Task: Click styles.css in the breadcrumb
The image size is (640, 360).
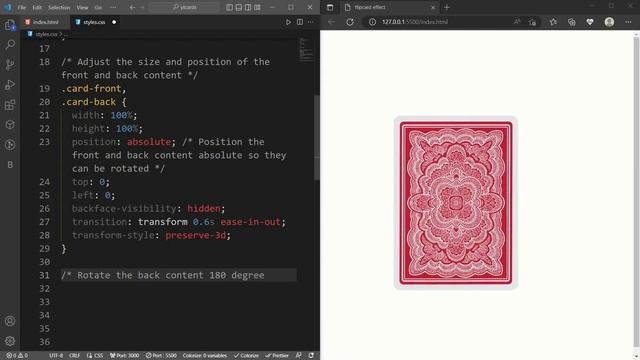Action: tap(46, 34)
